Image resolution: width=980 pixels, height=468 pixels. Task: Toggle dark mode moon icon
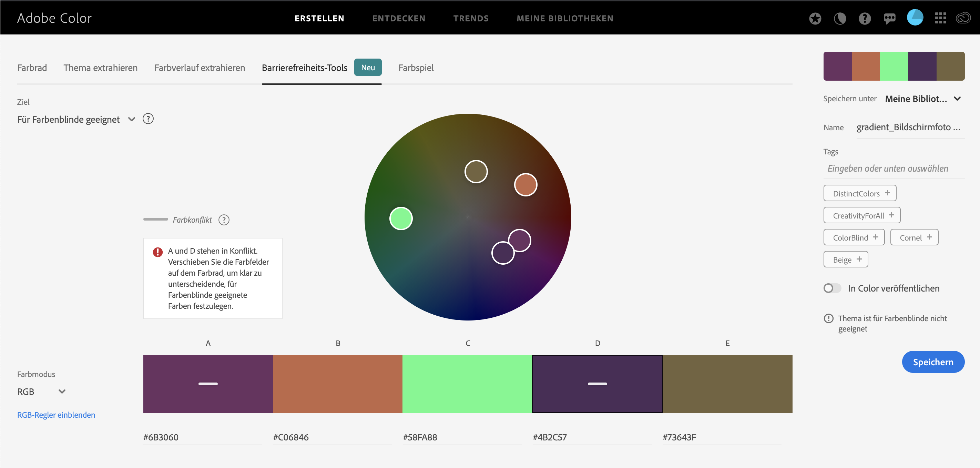(840, 18)
